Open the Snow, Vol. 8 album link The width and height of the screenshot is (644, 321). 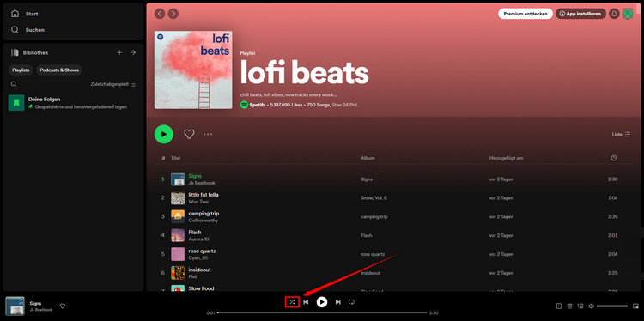tap(374, 198)
